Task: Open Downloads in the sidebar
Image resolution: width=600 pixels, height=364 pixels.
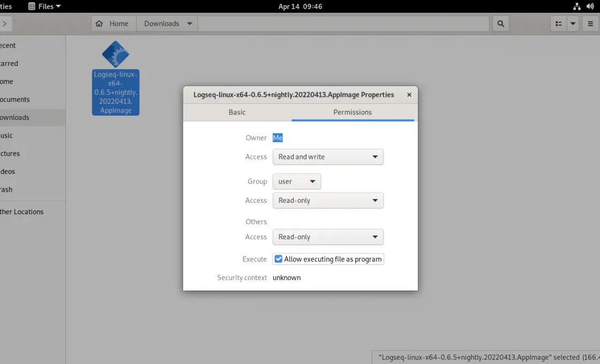Action: 33,117
